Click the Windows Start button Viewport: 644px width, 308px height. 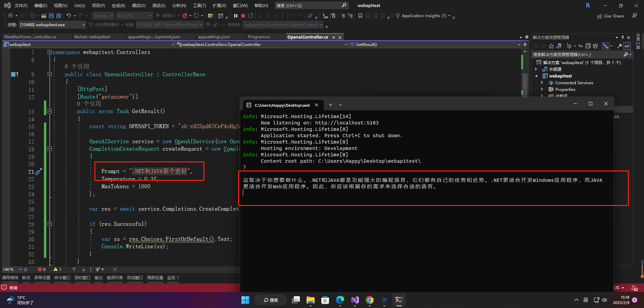tap(245, 300)
